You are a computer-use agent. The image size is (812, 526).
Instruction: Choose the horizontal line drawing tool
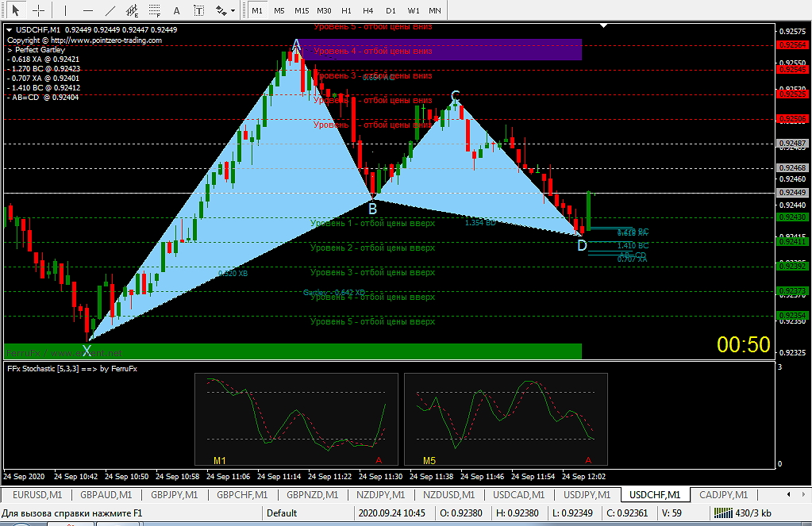[x=88, y=10]
